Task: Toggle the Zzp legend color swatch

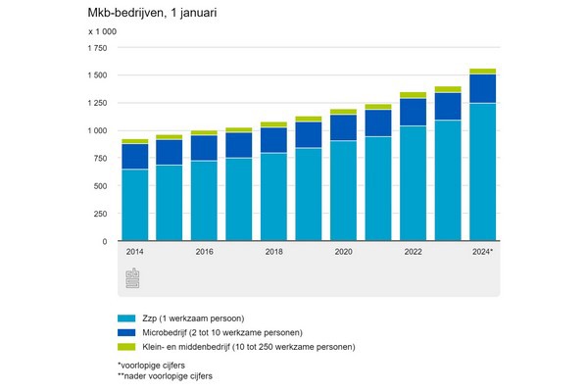Action: pos(124,319)
